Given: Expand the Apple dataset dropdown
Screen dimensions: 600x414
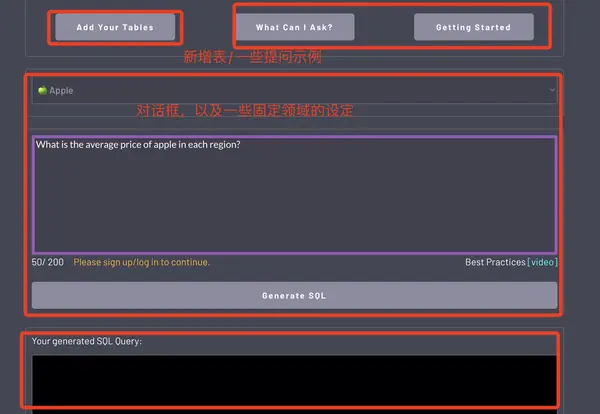Looking at the screenshot, I should pyautogui.click(x=294, y=91).
